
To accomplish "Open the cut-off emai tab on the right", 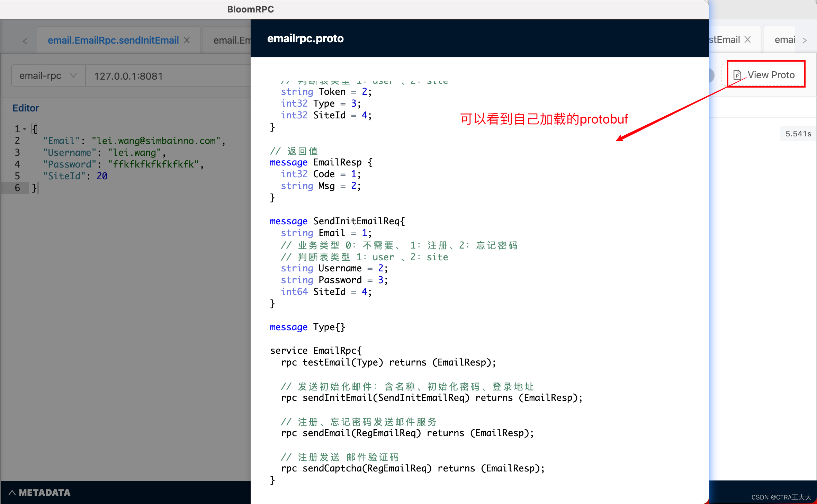I will pyautogui.click(x=785, y=39).
